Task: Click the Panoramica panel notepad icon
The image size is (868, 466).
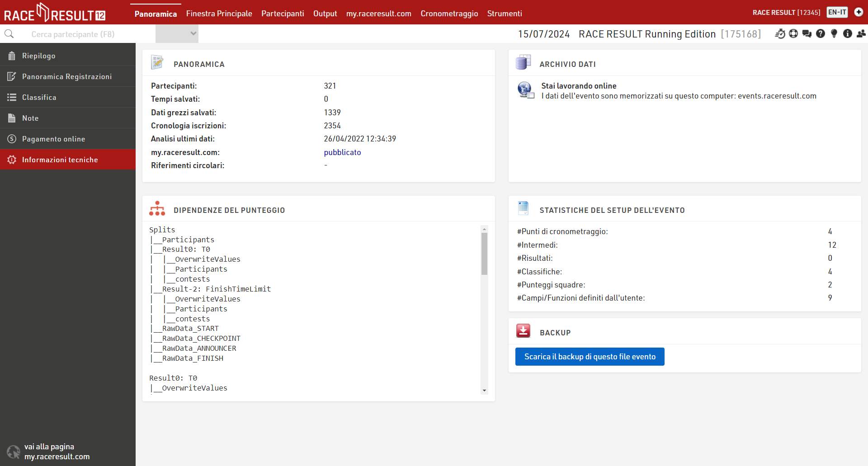Action: [157, 62]
